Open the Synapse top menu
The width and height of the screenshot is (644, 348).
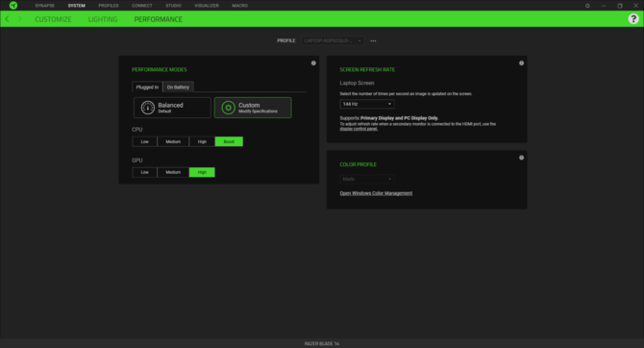(45, 6)
